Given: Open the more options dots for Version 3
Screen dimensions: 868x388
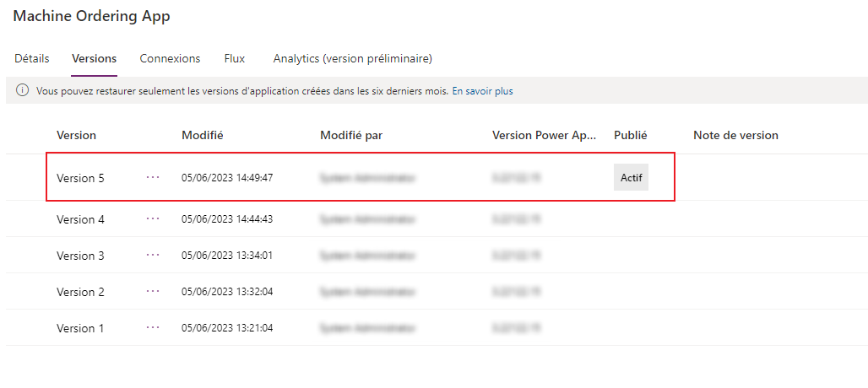Looking at the screenshot, I should [x=153, y=255].
